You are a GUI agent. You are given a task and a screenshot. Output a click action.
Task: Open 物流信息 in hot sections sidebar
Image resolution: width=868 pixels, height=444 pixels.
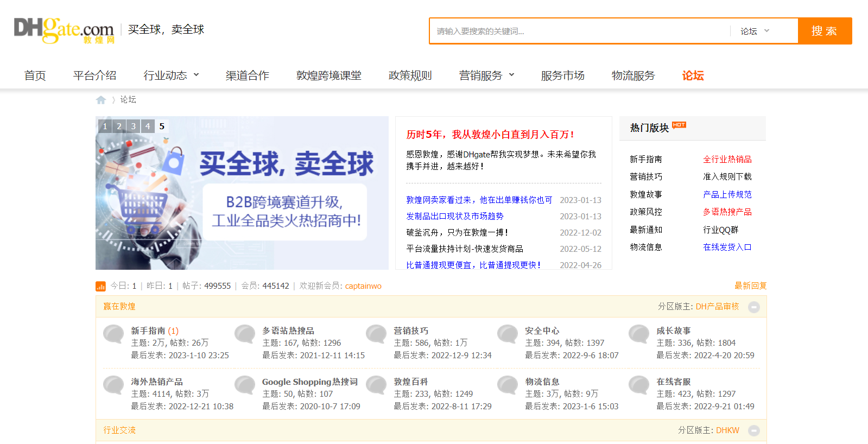click(645, 247)
